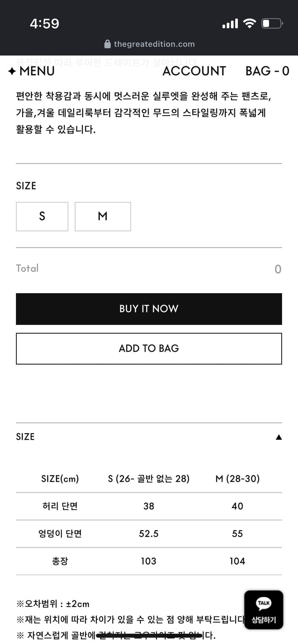Click the SIZE section header

tap(25, 437)
